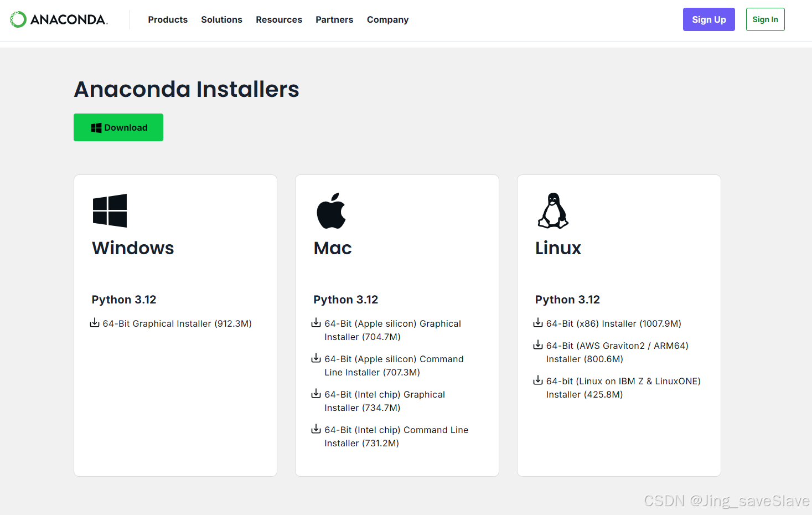This screenshot has height=515, width=812.
Task: Click Python 3.12 text in the Mac card
Action: tap(346, 300)
